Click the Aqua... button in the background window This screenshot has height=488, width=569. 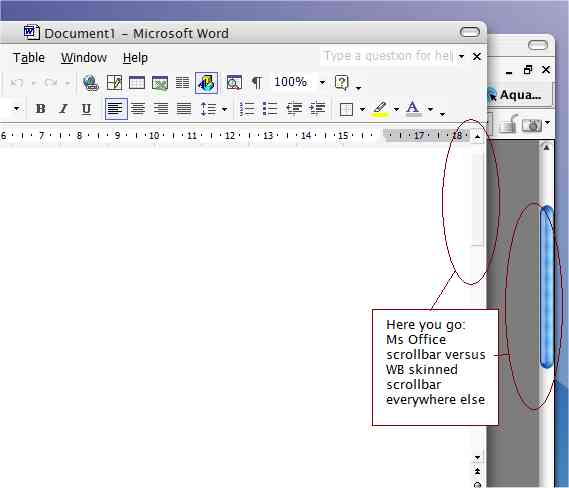click(x=520, y=95)
